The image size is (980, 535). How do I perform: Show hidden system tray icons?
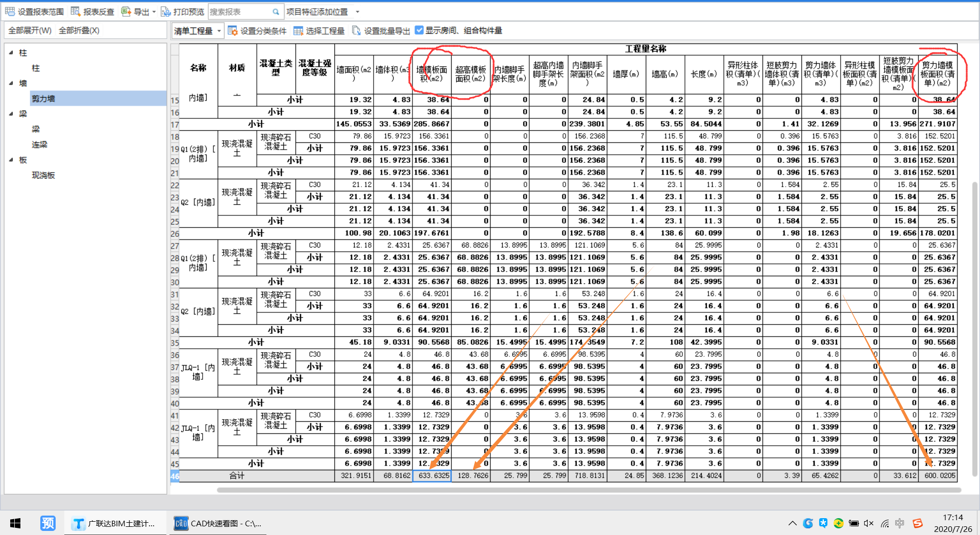[x=792, y=523]
